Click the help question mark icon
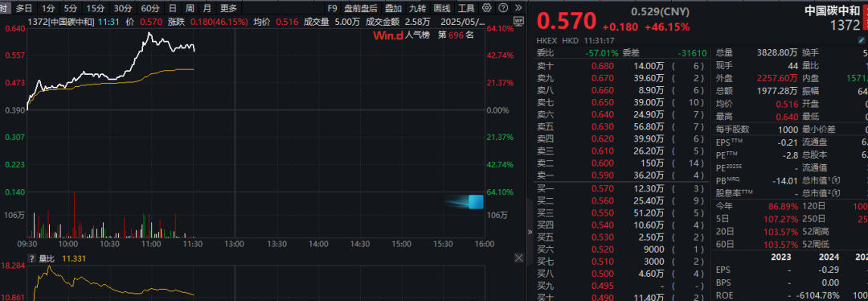This screenshot has height=301, width=868. 502,8
